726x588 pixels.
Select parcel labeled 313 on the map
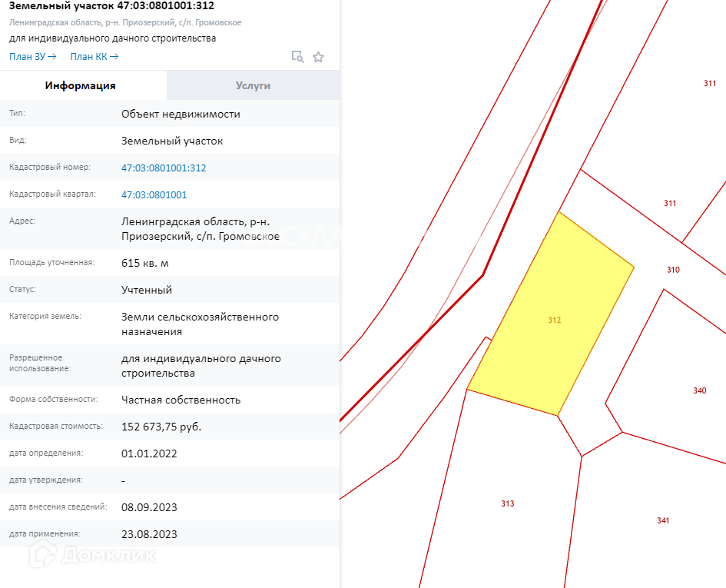pos(508,503)
